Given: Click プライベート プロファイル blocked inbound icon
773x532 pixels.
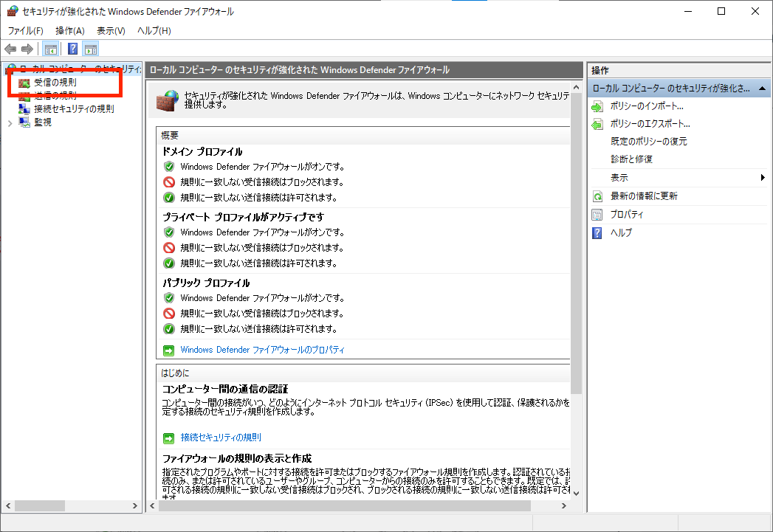Looking at the screenshot, I should tap(169, 248).
